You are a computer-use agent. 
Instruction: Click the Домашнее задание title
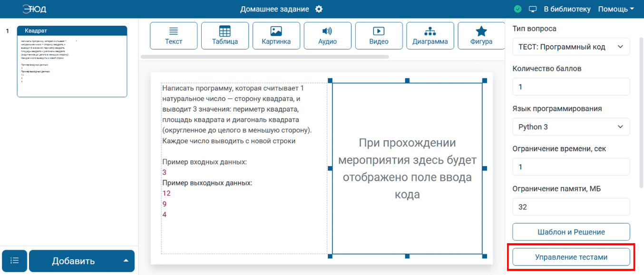click(274, 9)
